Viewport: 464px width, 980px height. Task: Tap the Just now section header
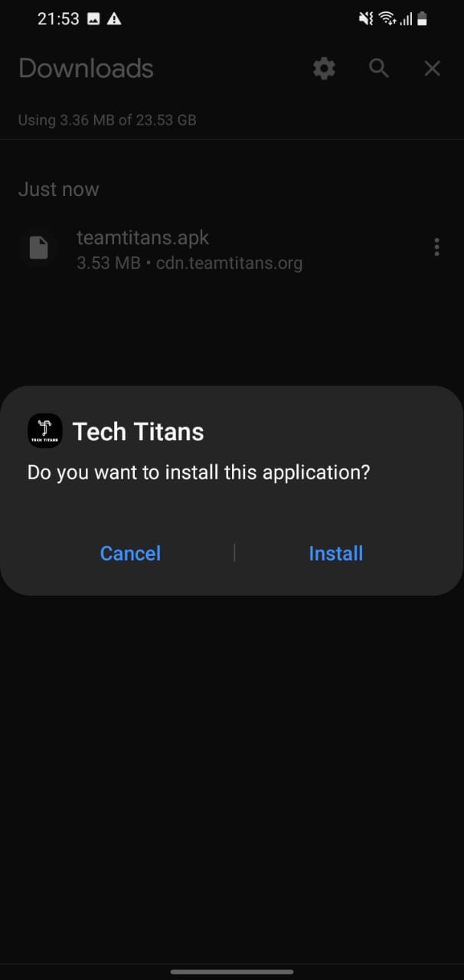[x=58, y=189]
